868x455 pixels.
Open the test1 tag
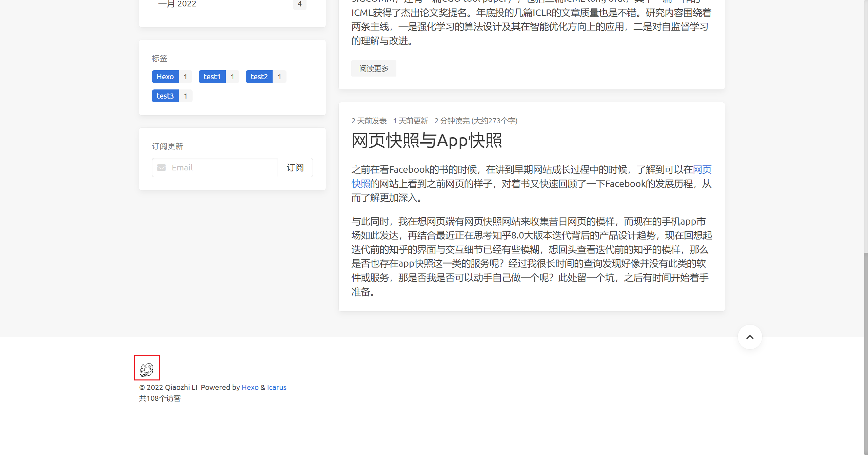pyautogui.click(x=212, y=77)
